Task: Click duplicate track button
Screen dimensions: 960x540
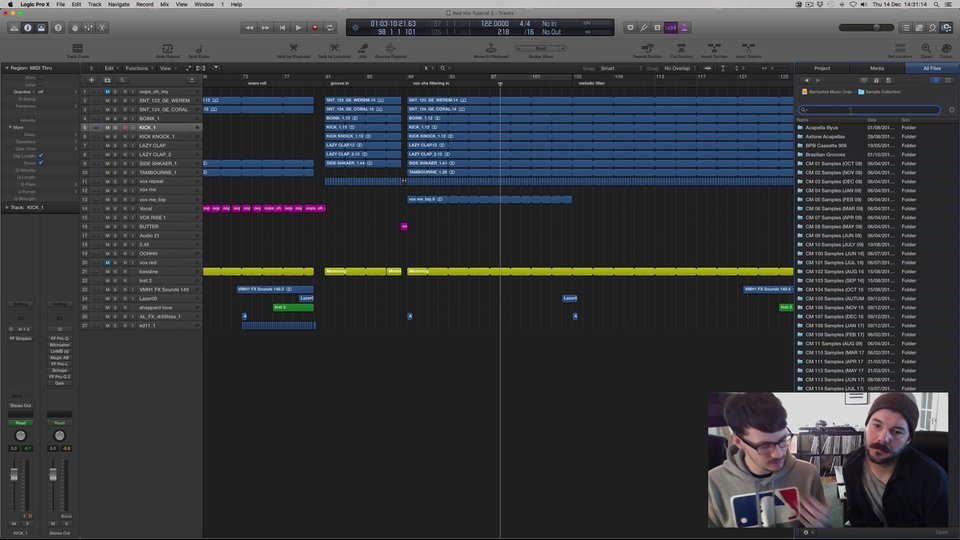Action: [x=107, y=80]
